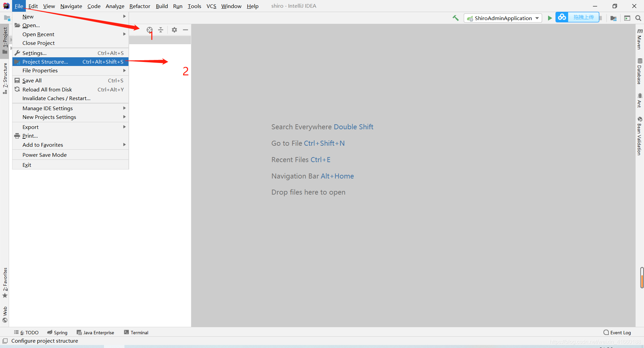Click Save All menu item
644x348 pixels.
click(70, 81)
